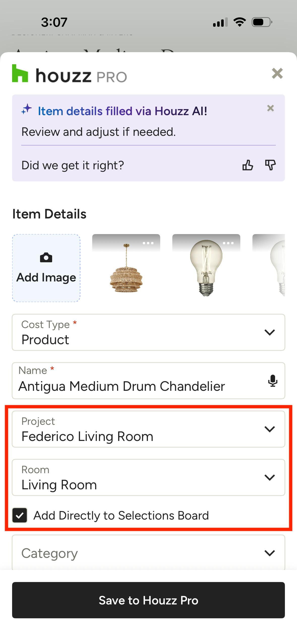Screen dimensions: 297x644
Task: Select the chandelier thumbnail image
Action: click(x=126, y=268)
